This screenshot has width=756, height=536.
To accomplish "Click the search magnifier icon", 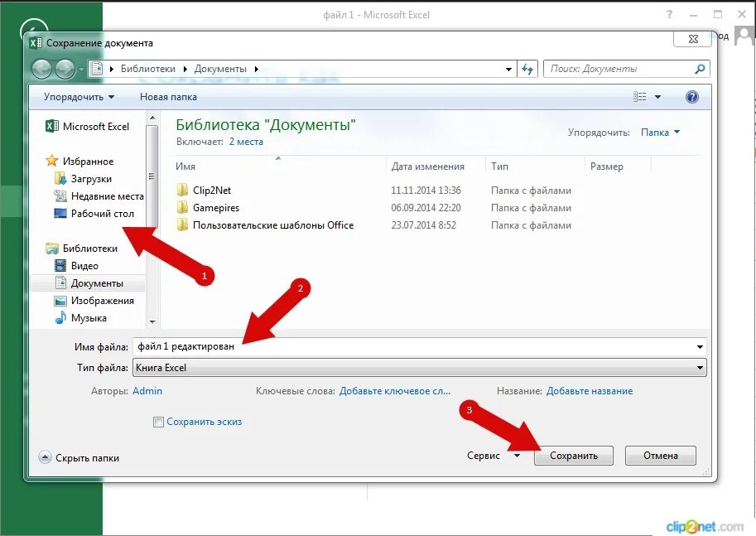I will point(700,69).
